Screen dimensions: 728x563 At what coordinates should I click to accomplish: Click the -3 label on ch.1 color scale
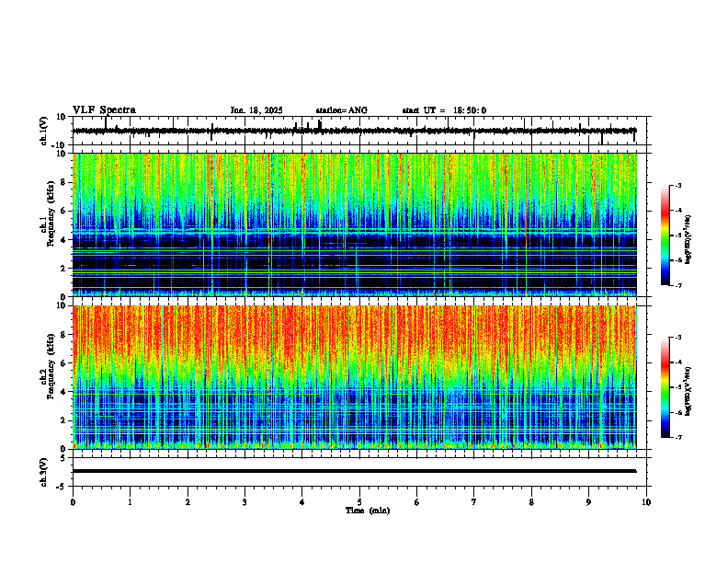677,185
